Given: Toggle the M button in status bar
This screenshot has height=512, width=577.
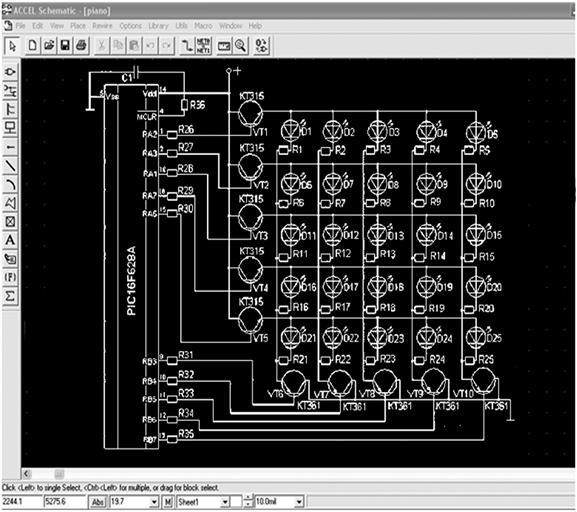Looking at the screenshot, I should pos(168,502).
